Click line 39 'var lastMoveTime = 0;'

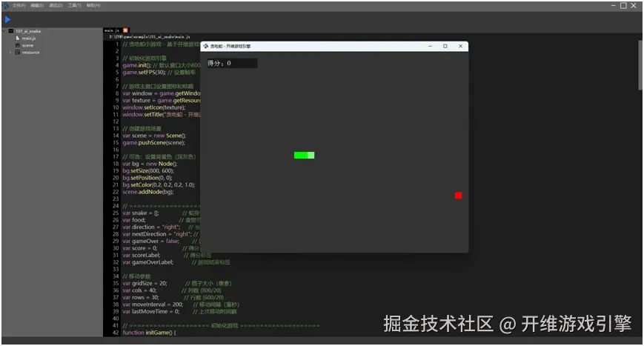(150, 311)
